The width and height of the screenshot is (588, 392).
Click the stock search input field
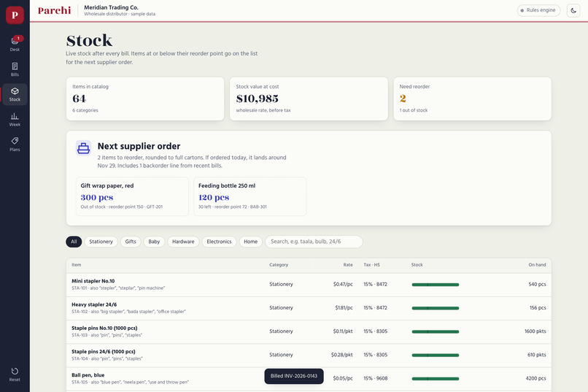point(314,242)
